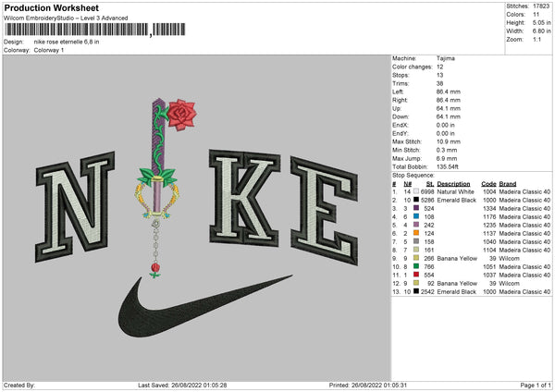This screenshot has height=392, width=555.
Task: Click the Wilcom EmbroideryStudio Level 3 Advanced text
Action: pos(66,18)
